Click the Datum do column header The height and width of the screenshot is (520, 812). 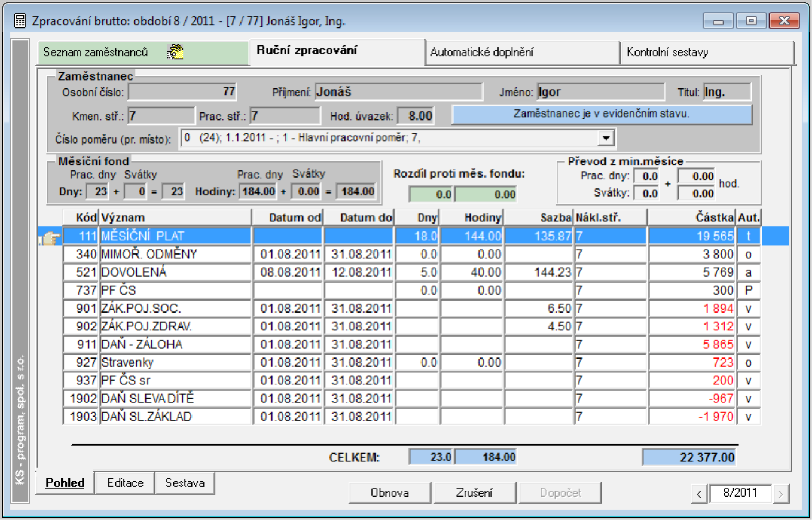tap(359, 218)
